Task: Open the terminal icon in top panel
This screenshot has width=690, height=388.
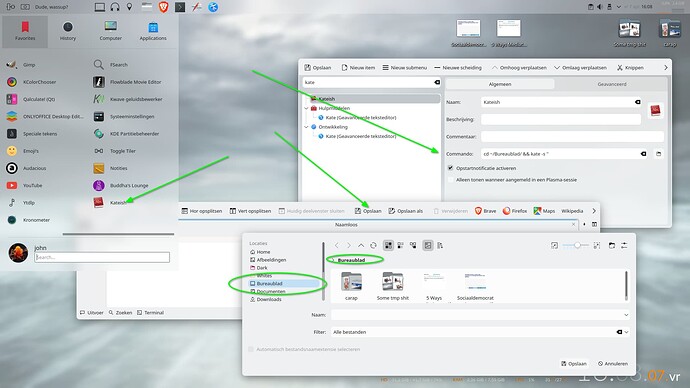Action: pyautogui.click(x=180, y=7)
